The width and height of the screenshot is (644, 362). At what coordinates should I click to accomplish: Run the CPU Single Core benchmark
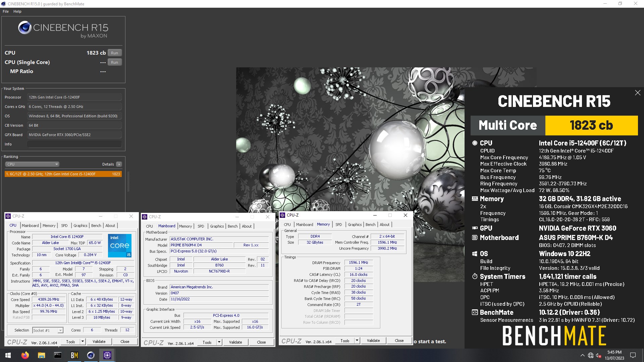115,62
